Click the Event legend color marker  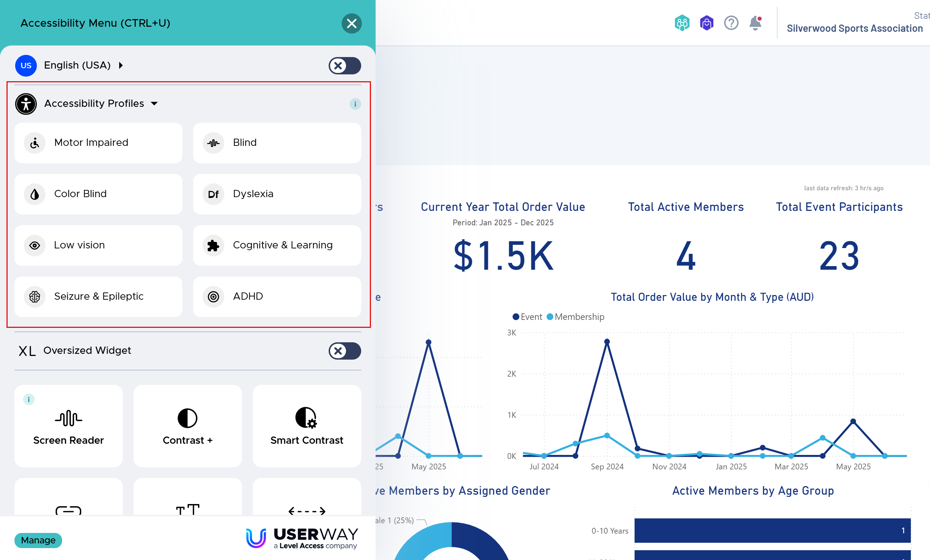(x=516, y=317)
